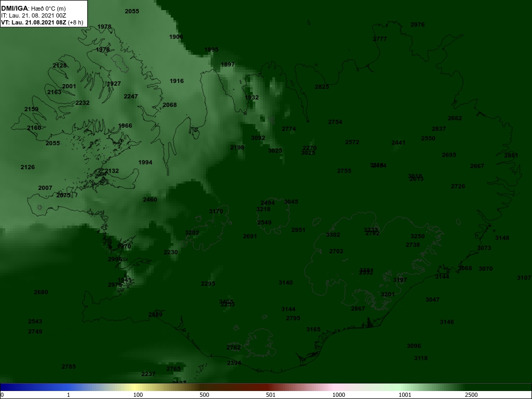
Task: Select the 501 label on the color scale
Action: click(271, 395)
